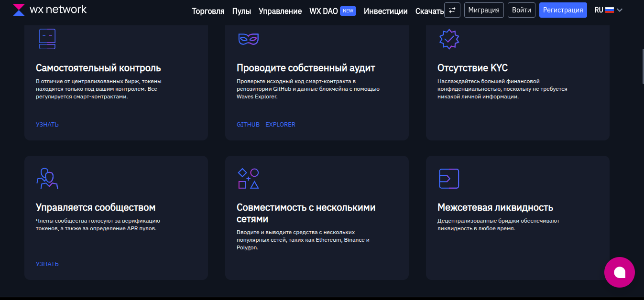The image size is (644, 300).
Task: Open the Торговля menu item
Action: [x=207, y=11]
